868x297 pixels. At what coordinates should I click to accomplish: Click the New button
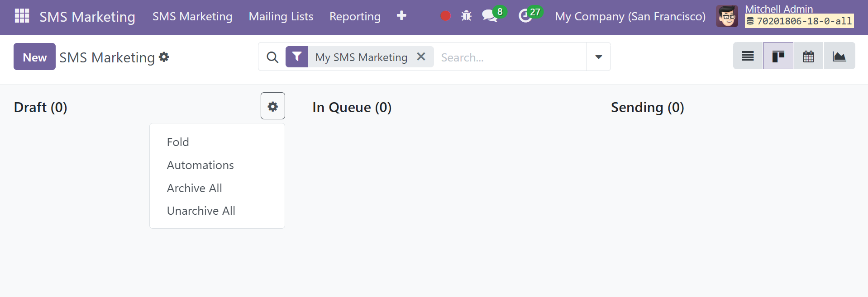click(x=34, y=57)
